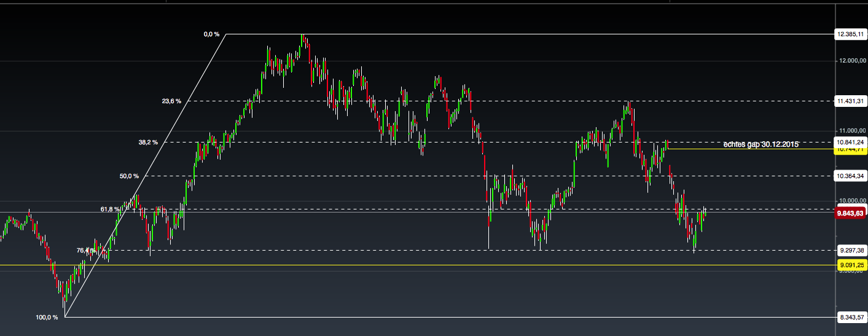Select the 10.364,34 price level label
The height and width of the screenshot is (336, 868).
tap(850, 176)
